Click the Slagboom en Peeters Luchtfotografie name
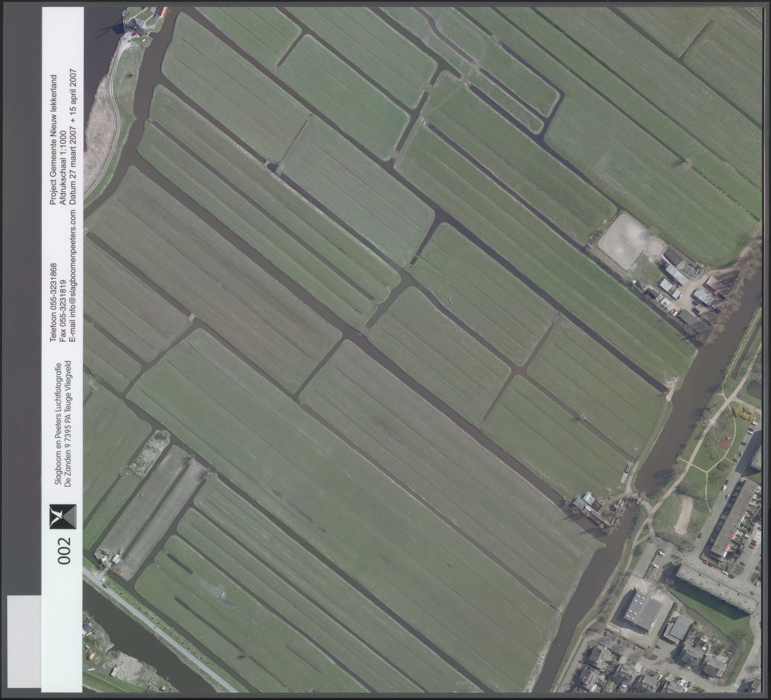 [x=59, y=424]
